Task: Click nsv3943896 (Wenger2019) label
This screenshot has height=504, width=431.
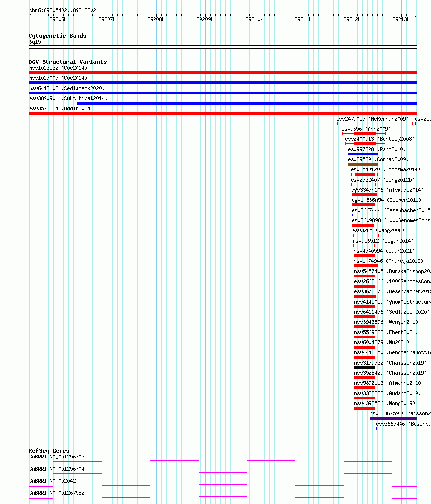Action: pos(387,322)
